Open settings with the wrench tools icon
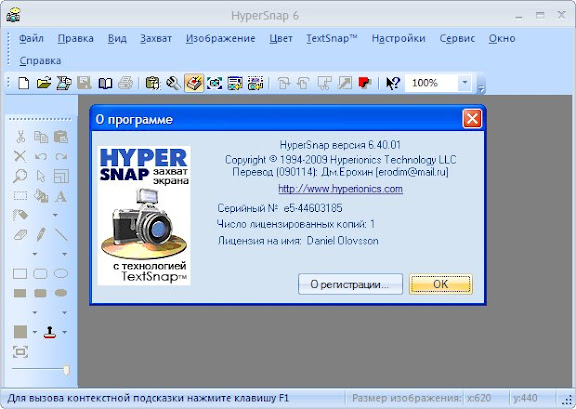Screen dimensions: 576x409 (173, 83)
